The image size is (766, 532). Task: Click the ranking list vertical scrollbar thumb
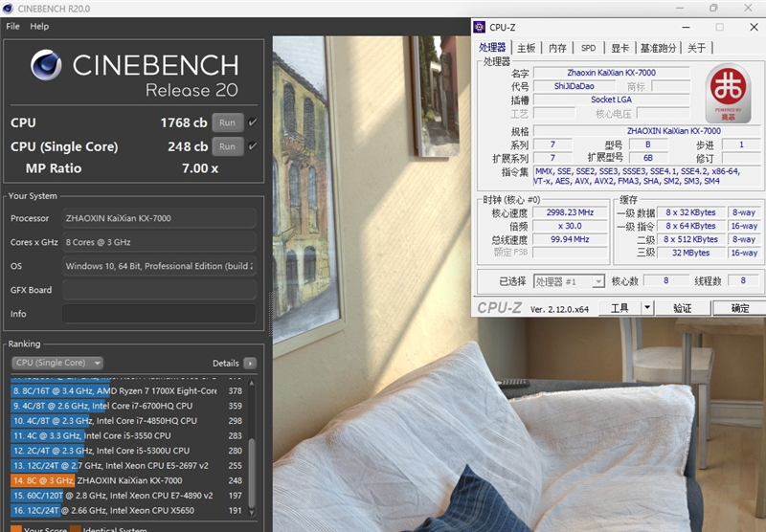click(x=252, y=469)
